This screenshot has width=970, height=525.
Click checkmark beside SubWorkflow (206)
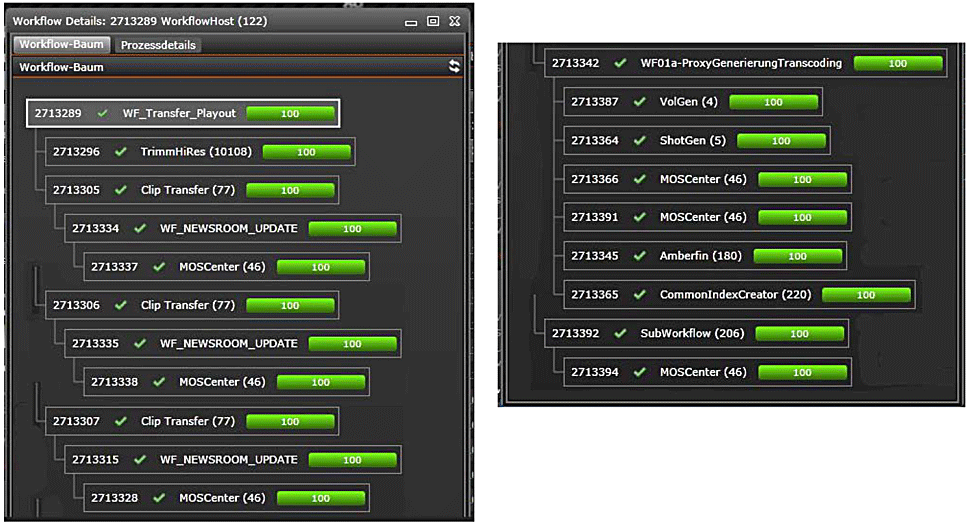[621, 333]
